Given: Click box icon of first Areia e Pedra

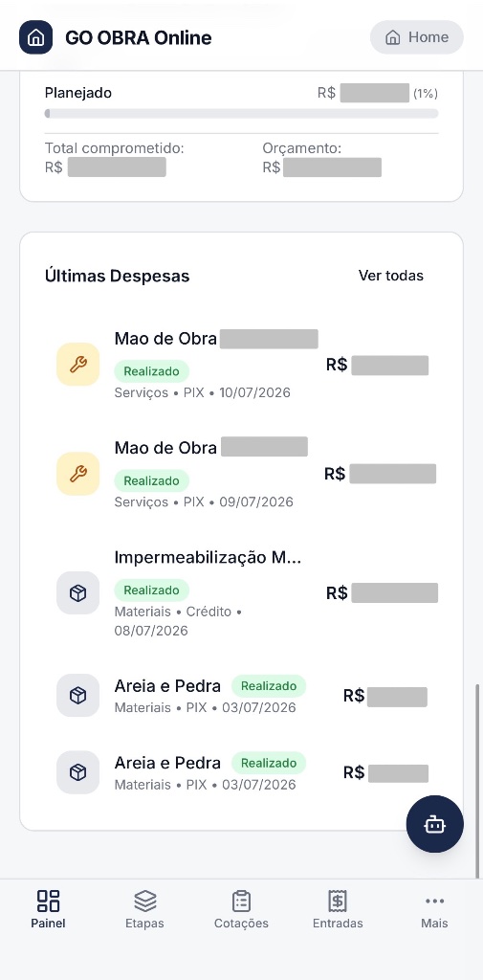Looking at the screenshot, I should 78,696.
